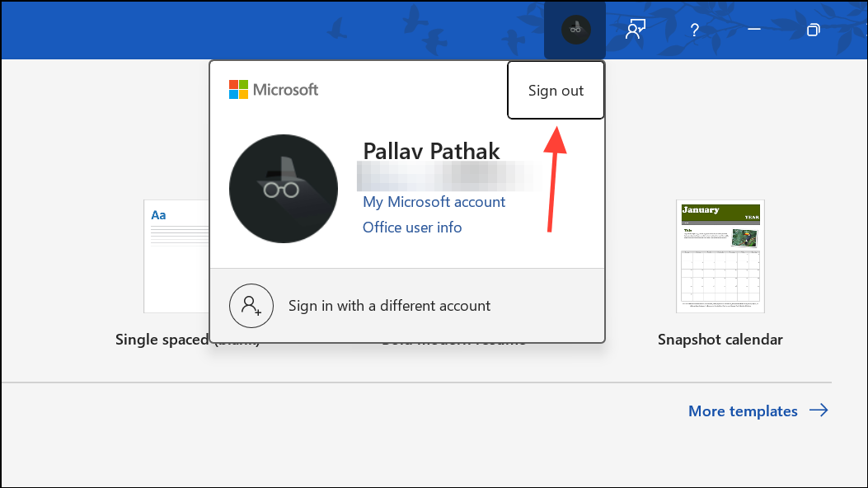Open the My Microsoft account link
Viewport: 868px width, 488px height.
point(434,202)
